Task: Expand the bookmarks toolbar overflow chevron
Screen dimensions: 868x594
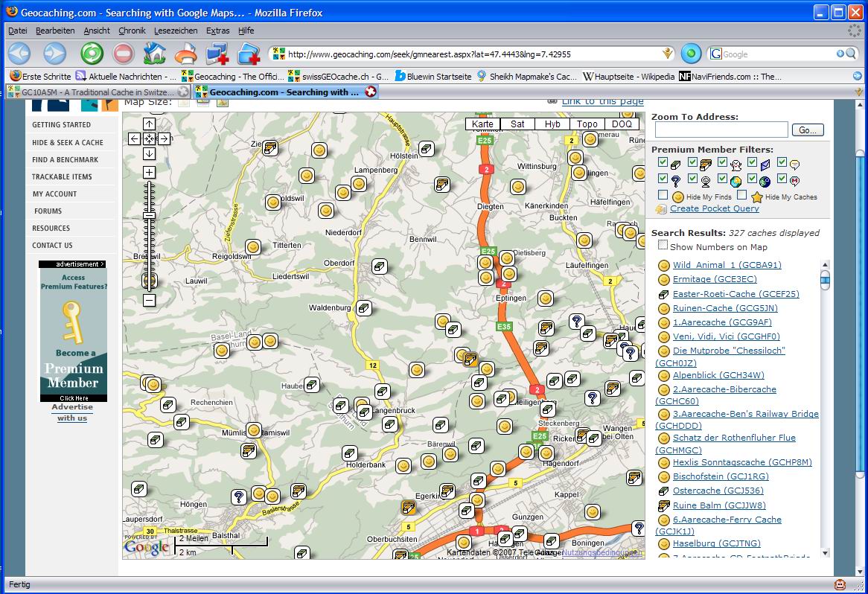Action: click(x=858, y=77)
